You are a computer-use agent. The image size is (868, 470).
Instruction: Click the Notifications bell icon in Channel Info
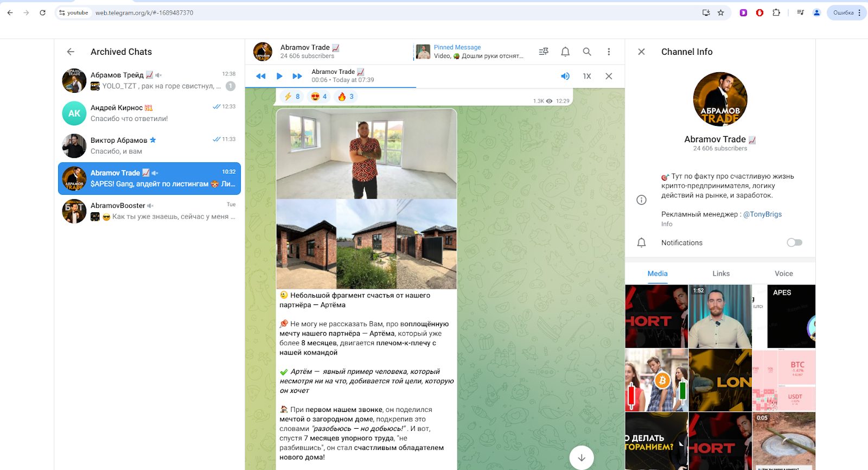tap(641, 243)
